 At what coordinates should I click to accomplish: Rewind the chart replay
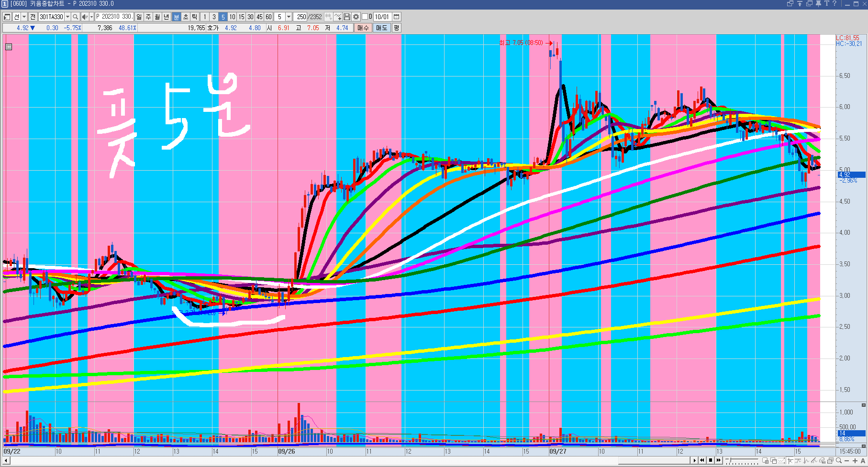[702, 460]
